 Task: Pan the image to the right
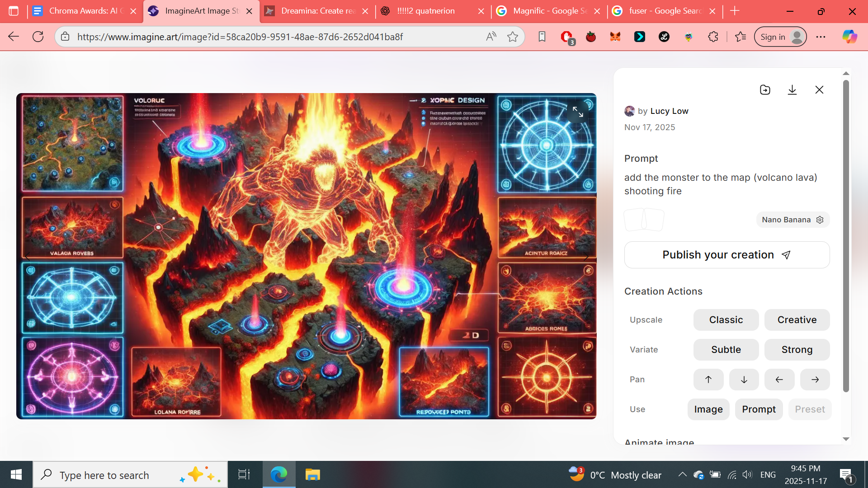point(815,380)
